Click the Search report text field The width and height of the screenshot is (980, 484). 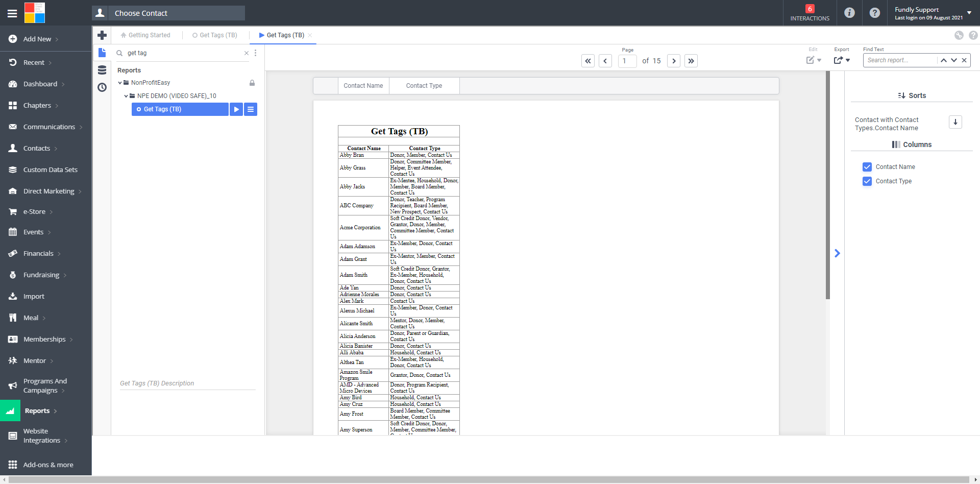[900, 60]
